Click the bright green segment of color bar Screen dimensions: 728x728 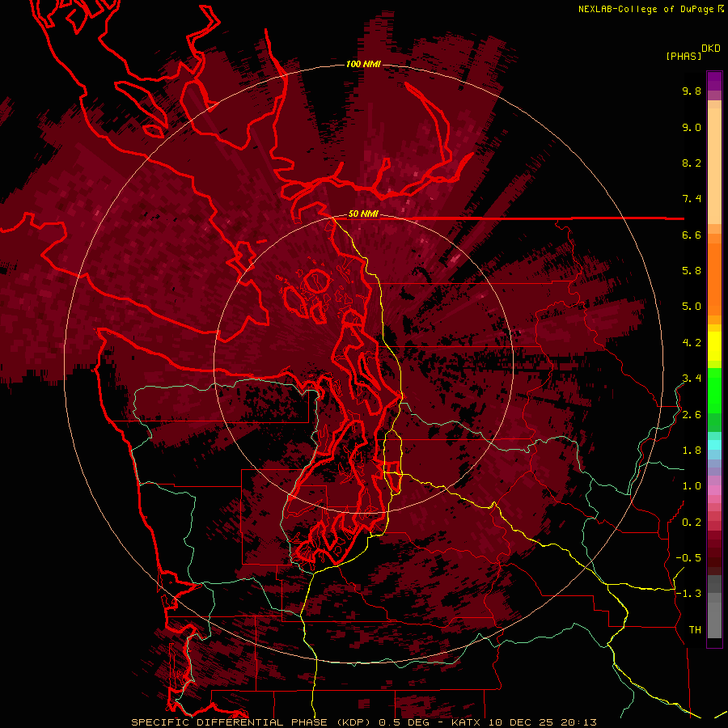(714, 390)
